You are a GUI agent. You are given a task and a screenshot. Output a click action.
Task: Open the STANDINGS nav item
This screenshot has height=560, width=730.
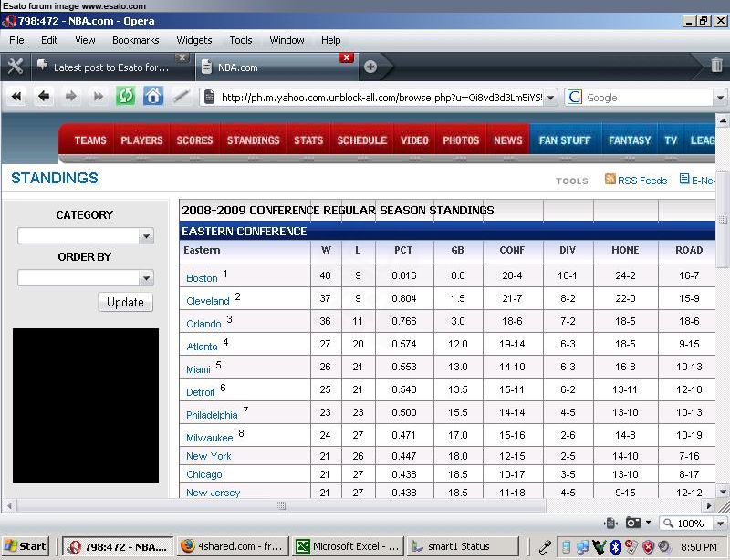(x=254, y=140)
